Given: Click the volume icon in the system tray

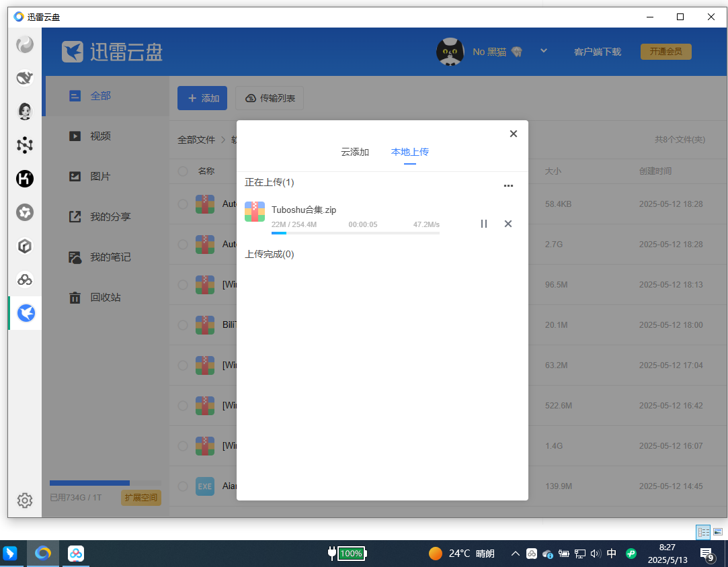Looking at the screenshot, I should click(x=596, y=554).
